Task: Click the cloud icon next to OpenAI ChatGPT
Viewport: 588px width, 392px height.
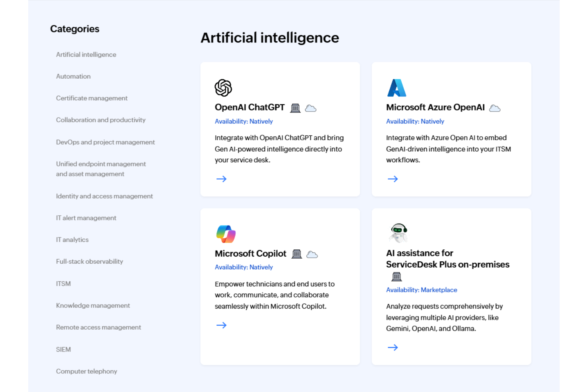Action: click(x=311, y=108)
